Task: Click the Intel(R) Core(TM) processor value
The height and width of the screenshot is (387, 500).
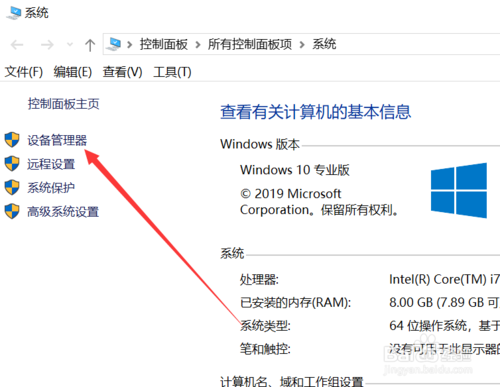Action: point(444,279)
